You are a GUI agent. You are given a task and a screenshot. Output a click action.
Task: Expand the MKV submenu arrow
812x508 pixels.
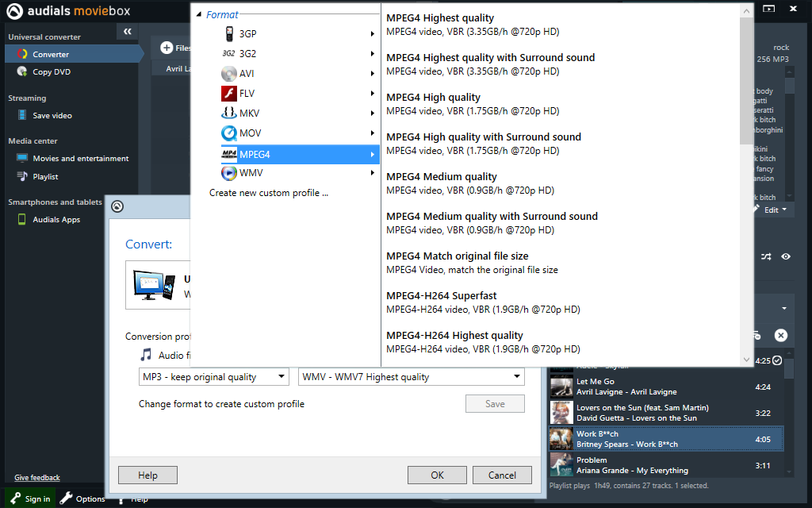tap(373, 113)
